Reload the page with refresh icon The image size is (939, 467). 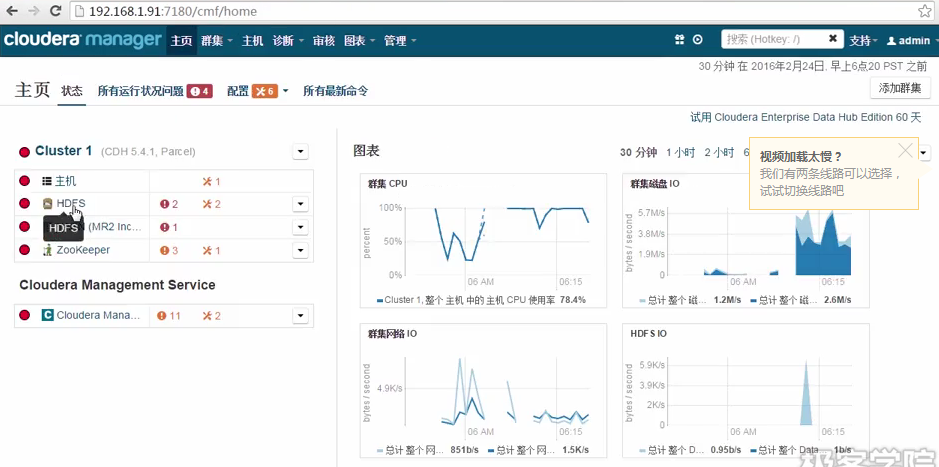pos(55,11)
